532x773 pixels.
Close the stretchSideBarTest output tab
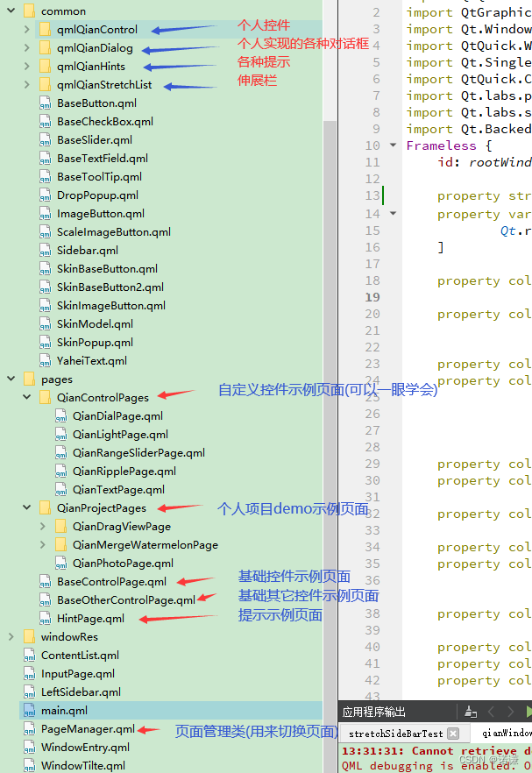coord(453,734)
